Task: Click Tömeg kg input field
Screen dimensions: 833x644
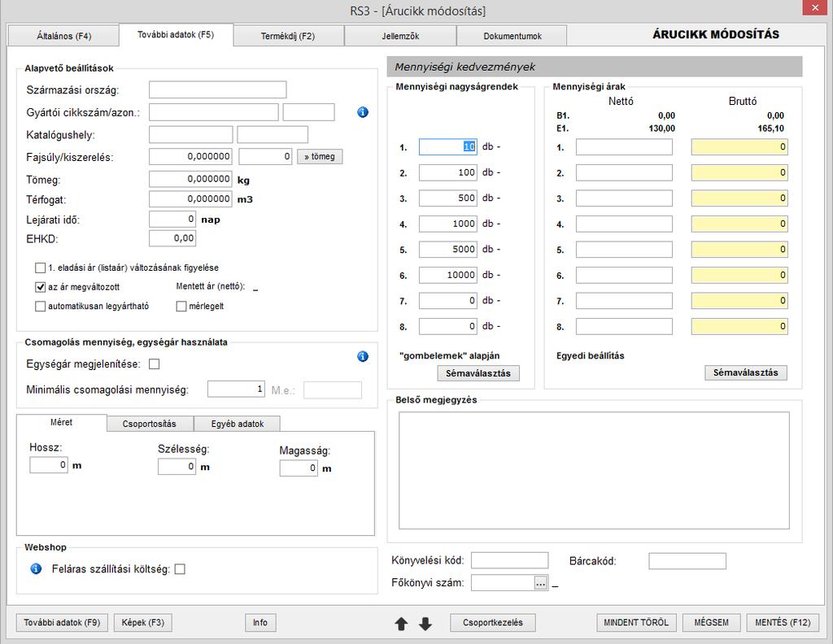Action: [x=190, y=179]
